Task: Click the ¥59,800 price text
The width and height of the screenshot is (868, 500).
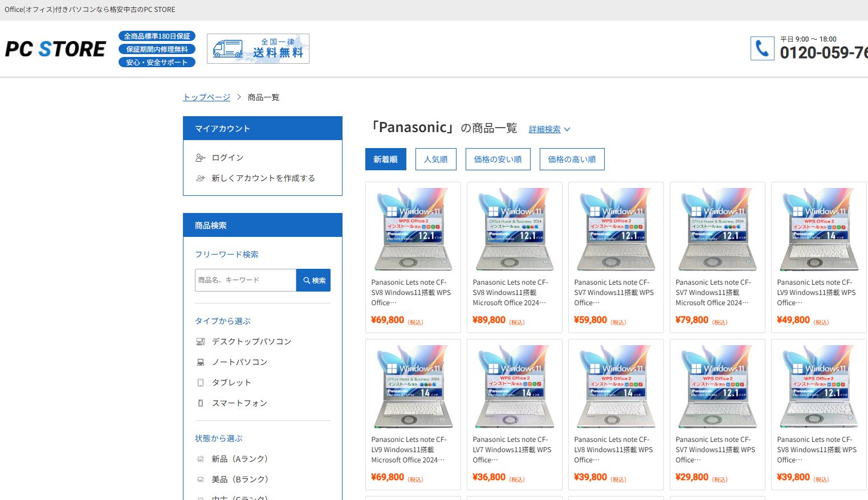Action: pos(590,320)
